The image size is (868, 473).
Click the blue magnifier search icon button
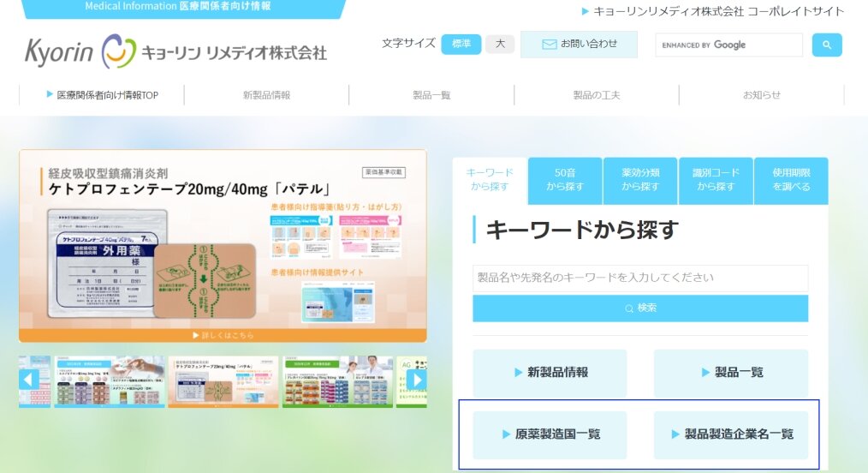[826, 45]
